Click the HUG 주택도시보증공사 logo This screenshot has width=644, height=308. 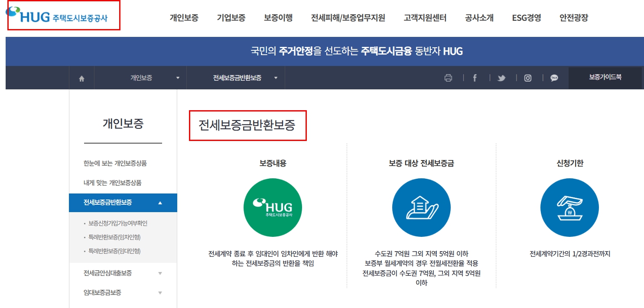pos(57,15)
